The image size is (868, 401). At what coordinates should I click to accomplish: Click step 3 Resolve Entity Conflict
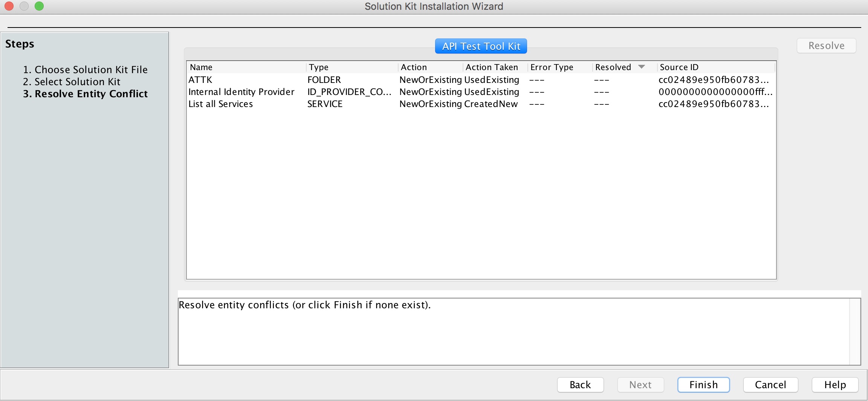[85, 94]
